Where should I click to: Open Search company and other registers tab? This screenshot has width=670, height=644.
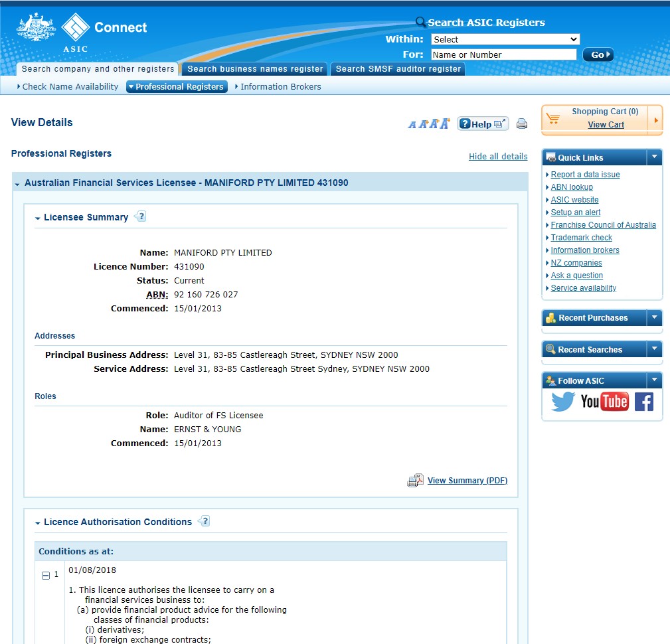coord(98,69)
